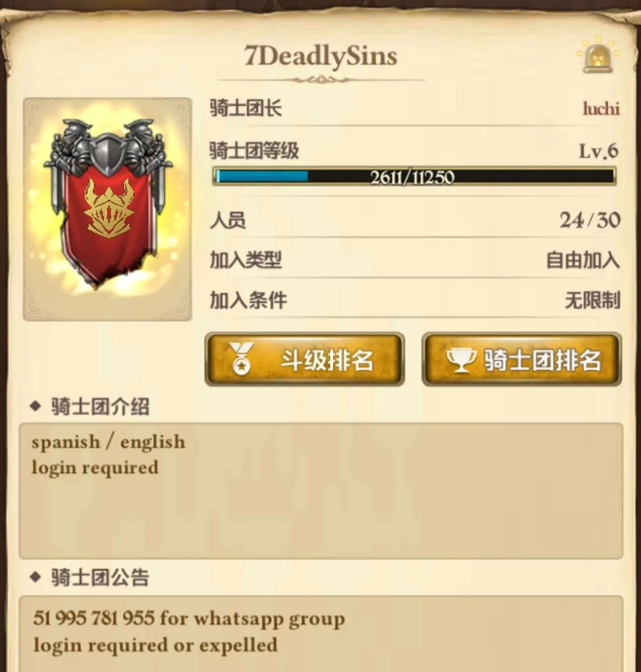Click the Lv.6 guild level value
This screenshot has width=641, height=672.
pyautogui.click(x=599, y=151)
